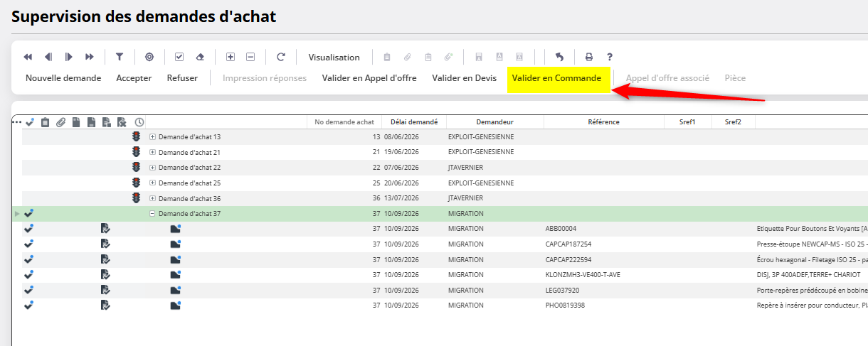Sort by Délai demandé column
The height and width of the screenshot is (346, 868).
414,122
